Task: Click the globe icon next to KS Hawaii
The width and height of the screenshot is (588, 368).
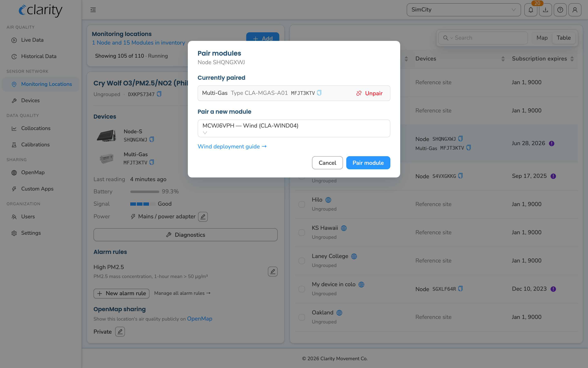Action: click(x=344, y=228)
